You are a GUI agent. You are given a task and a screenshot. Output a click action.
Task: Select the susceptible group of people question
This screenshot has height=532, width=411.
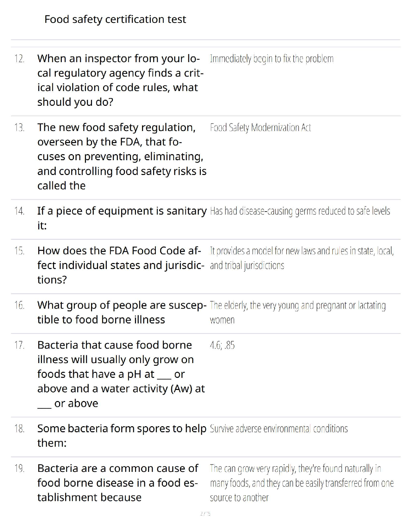(x=122, y=312)
